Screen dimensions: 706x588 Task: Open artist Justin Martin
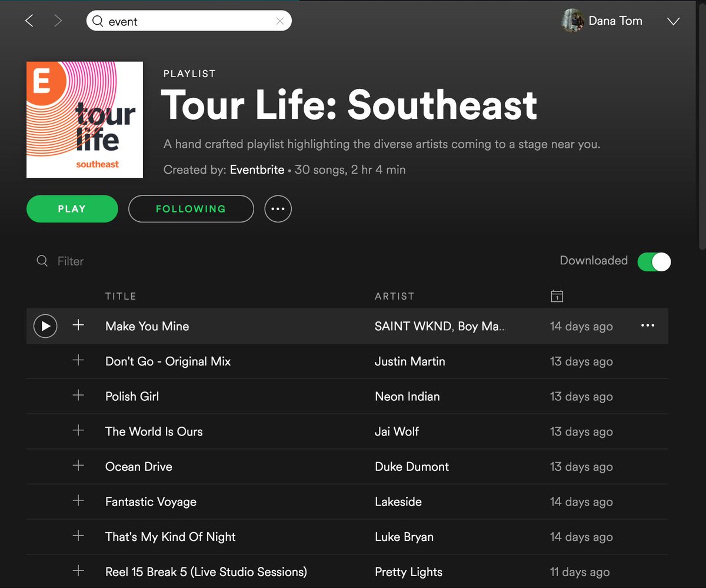410,361
